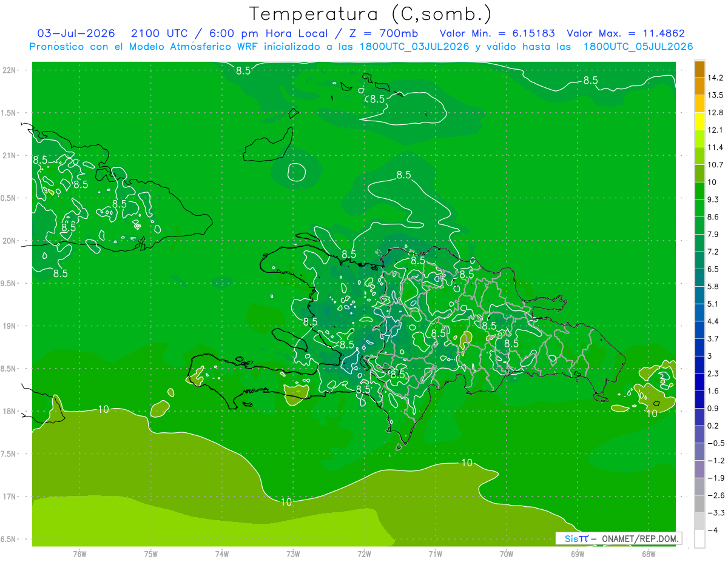Click the legend value 7.2
Image resolution: width=728 pixels, height=562 pixels.
pyautogui.click(x=714, y=252)
